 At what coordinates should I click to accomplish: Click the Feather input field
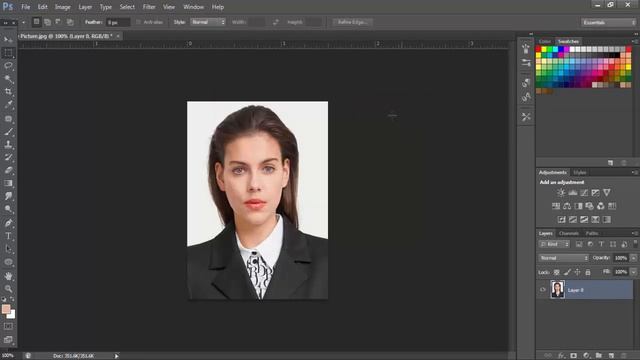pyautogui.click(x=118, y=22)
